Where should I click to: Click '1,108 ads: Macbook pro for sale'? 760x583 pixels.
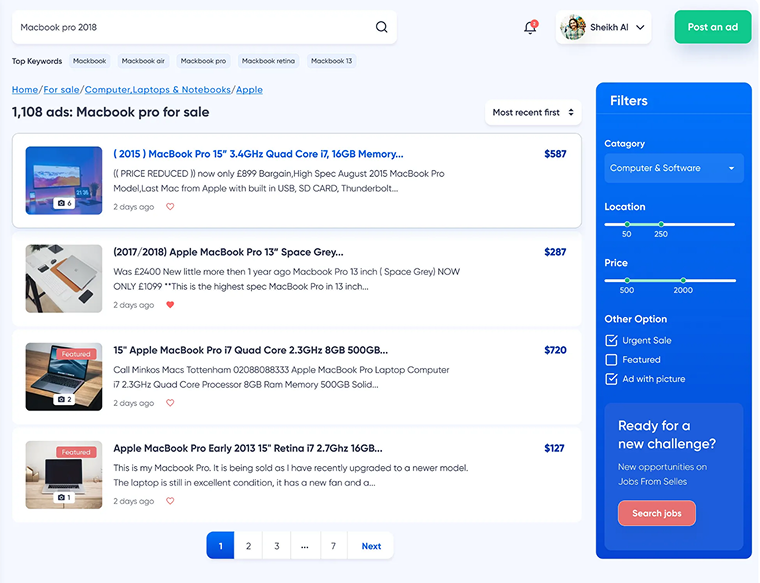(111, 112)
